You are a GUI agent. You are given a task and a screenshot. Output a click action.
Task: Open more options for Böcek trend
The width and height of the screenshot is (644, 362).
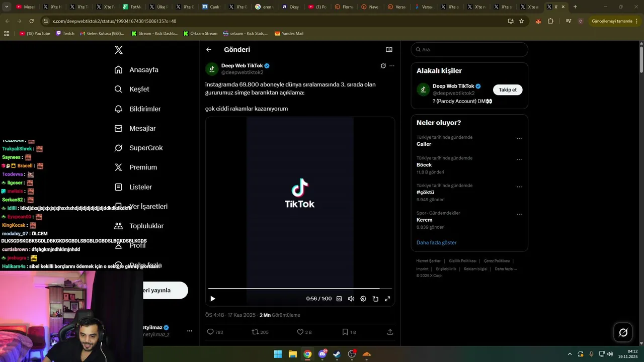519,159
